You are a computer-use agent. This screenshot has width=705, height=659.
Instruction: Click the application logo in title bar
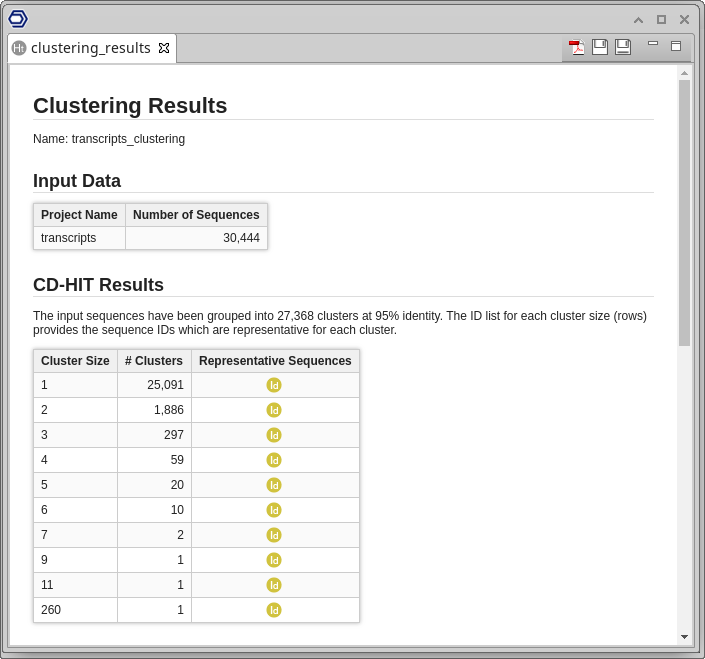tap(18, 18)
